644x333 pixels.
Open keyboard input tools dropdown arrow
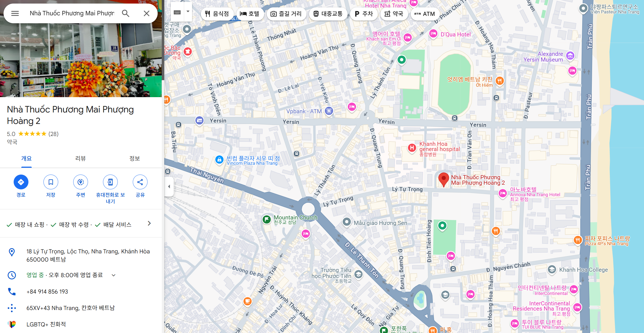188,12
